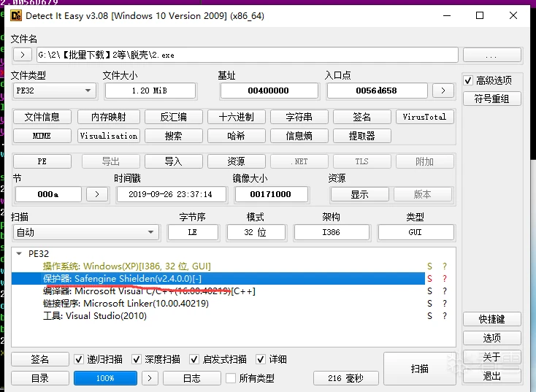Open the 哈希 hash button

236,136
